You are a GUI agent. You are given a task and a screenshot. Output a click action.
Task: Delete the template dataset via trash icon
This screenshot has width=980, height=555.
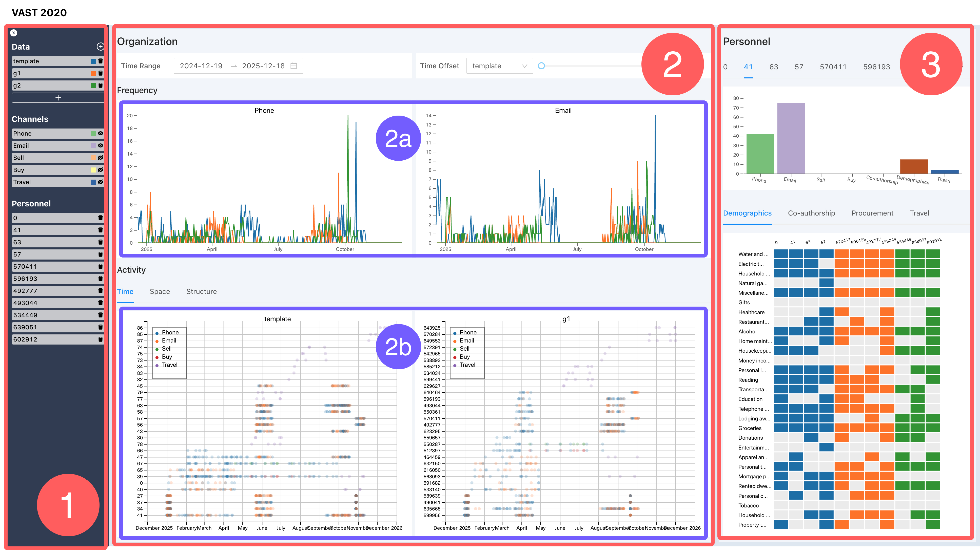click(101, 61)
